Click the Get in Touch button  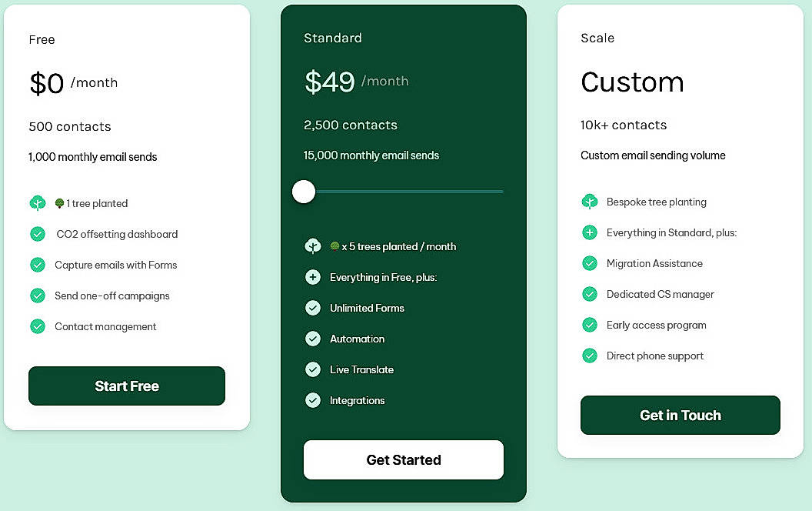click(680, 415)
